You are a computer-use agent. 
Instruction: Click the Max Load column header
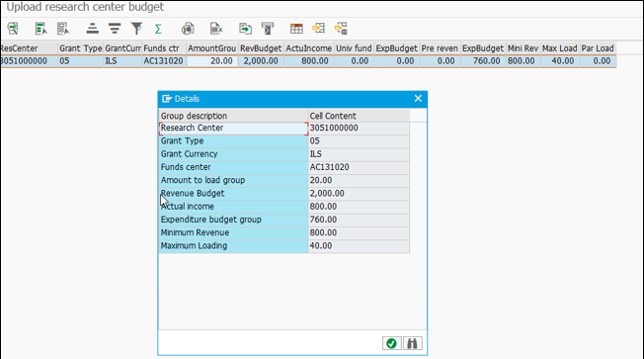(x=559, y=48)
